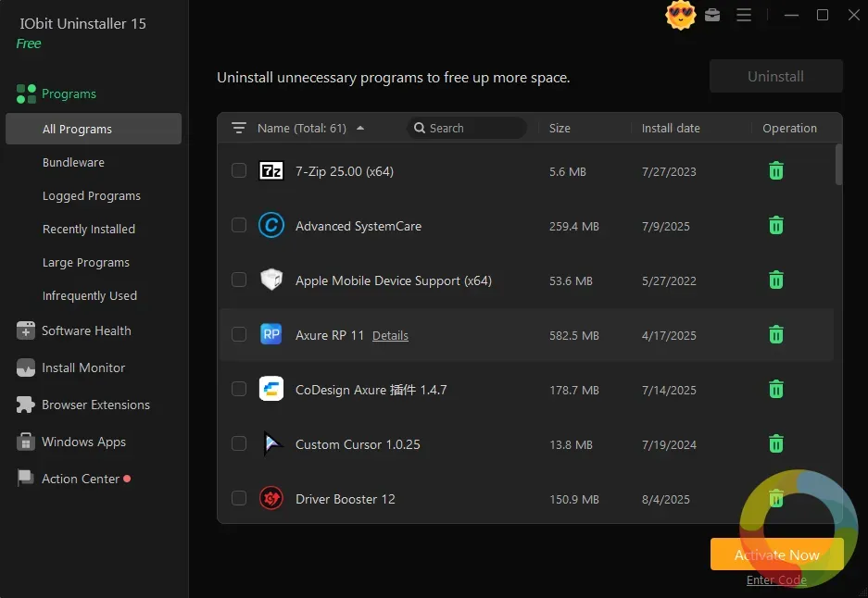Select the Browser Extensions label
Image resolution: width=868 pixels, height=598 pixels.
tap(95, 405)
